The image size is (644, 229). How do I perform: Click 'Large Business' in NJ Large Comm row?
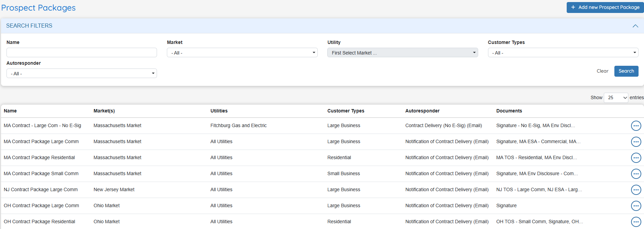344,189
